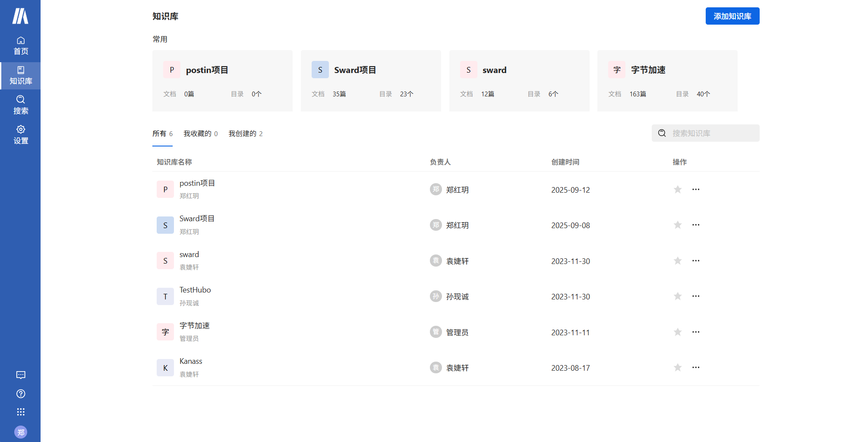This screenshot has height=442, width=868.
Task: Click the 字 icon on 字节加速 card
Action: pyautogui.click(x=617, y=70)
